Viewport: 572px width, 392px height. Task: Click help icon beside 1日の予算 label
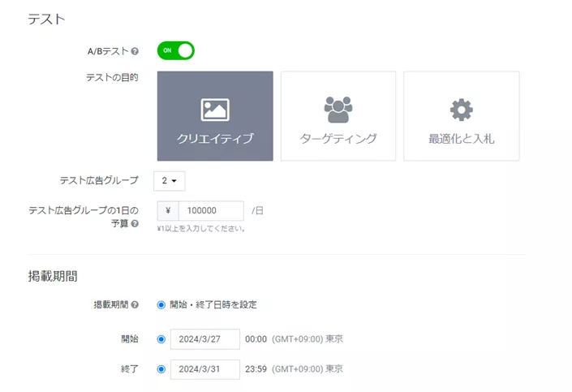point(135,223)
